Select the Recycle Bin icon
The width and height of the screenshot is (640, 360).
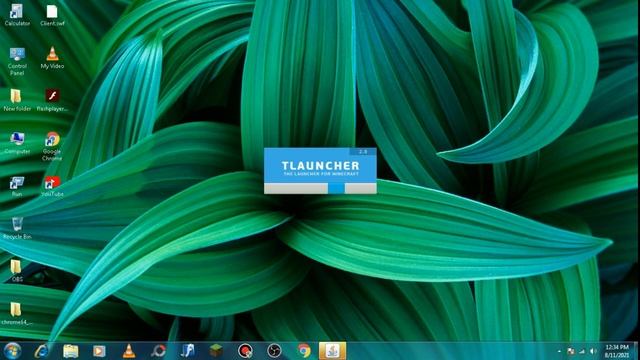tap(17, 228)
